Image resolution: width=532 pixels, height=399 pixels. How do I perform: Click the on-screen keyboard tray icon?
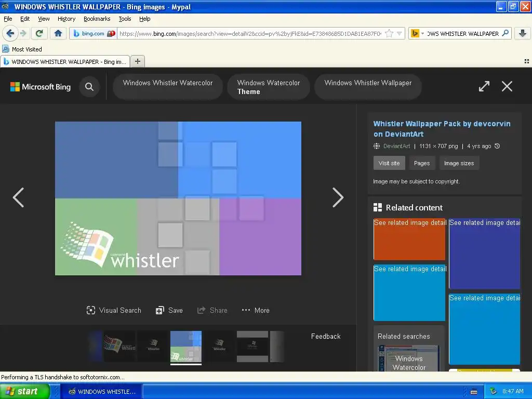tap(474, 392)
